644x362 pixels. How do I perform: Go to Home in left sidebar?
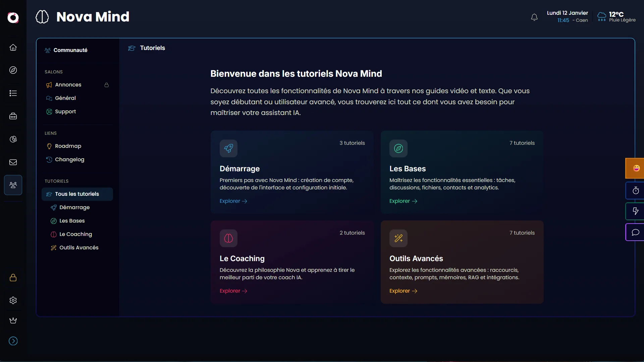[x=13, y=47]
